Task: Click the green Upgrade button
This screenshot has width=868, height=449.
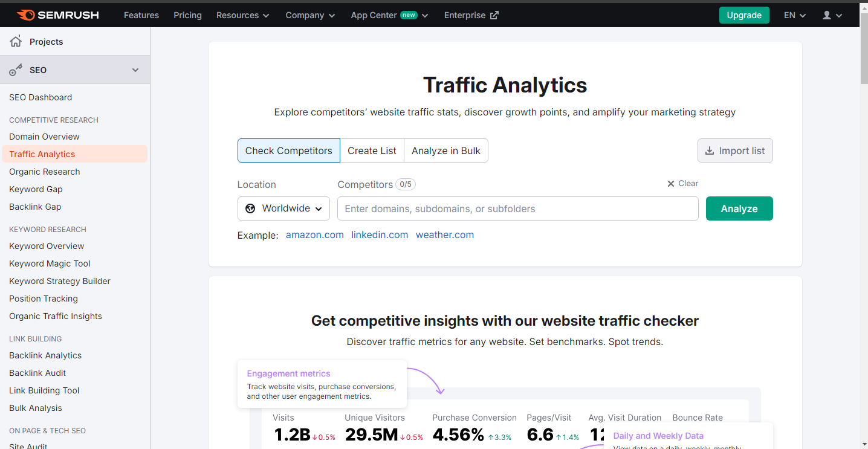Action: click(x=744, y=15)
